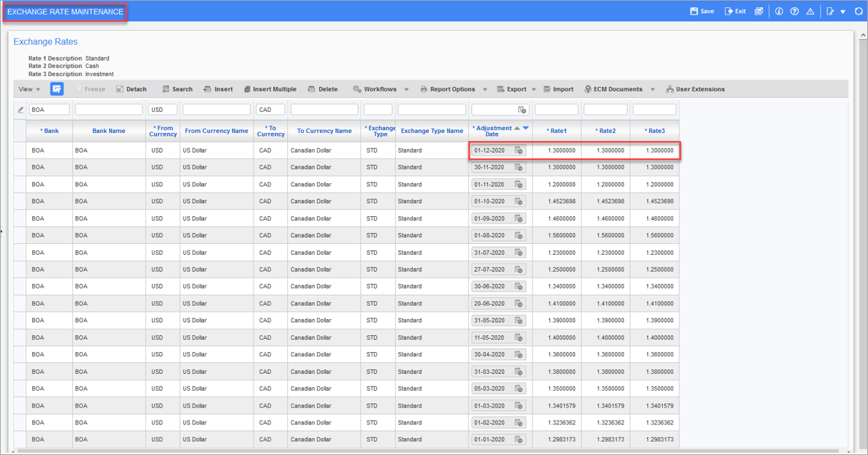Click the Report Options toolbar button
The image size is (868, 455).
pos(447,89)
